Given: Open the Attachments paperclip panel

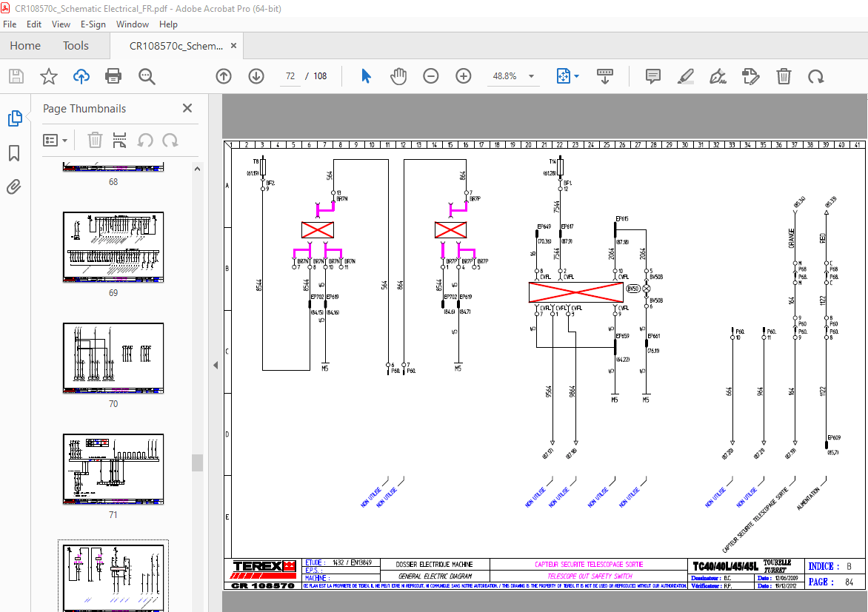Looking at the screenshot, I should click(13, 186).
